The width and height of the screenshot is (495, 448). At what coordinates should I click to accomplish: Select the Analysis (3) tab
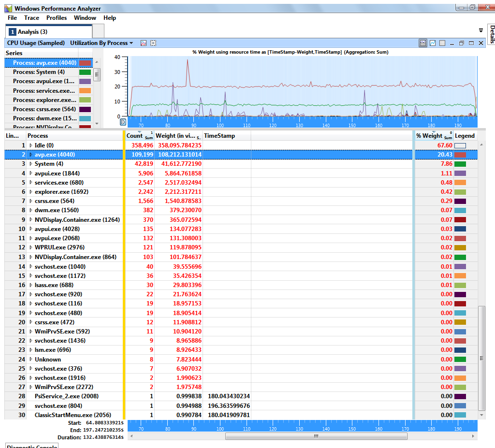(x=49, y=32)
